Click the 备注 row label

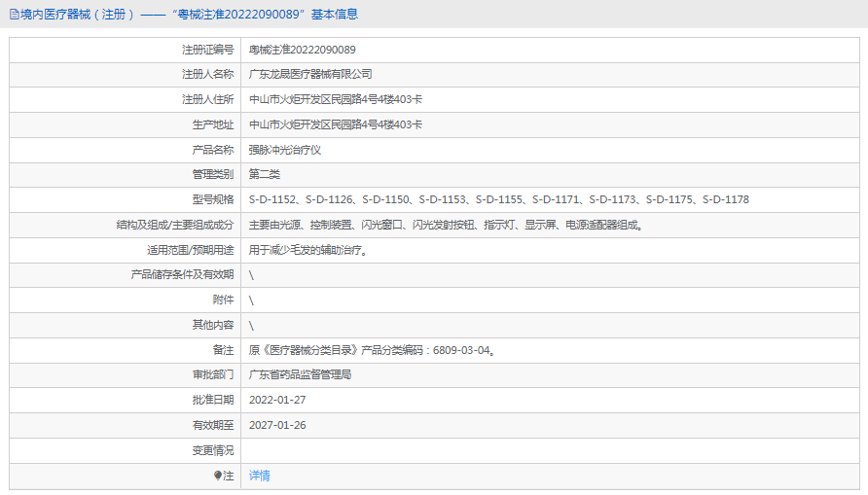(224, 350)
